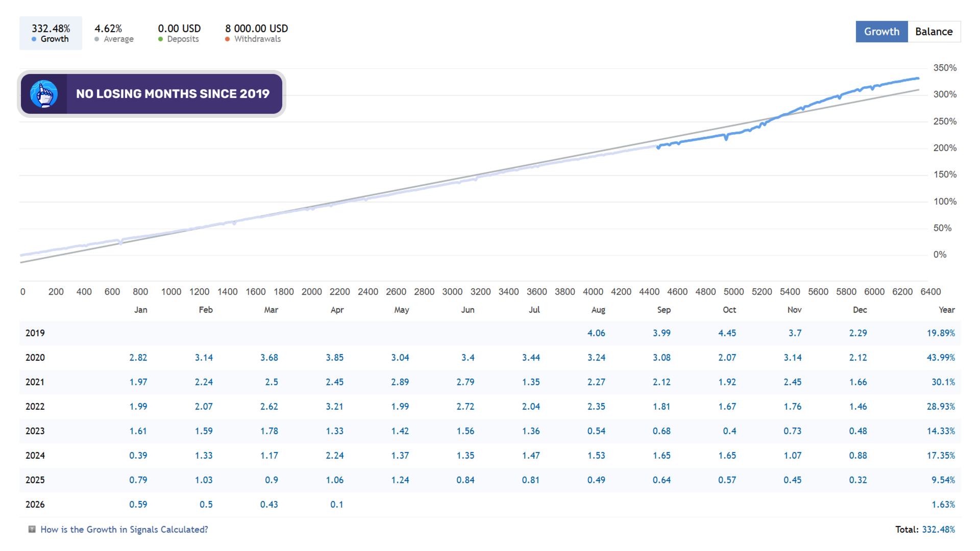Click the Jan column header
This screenshot has height=551, width=980.
[140, 310]
